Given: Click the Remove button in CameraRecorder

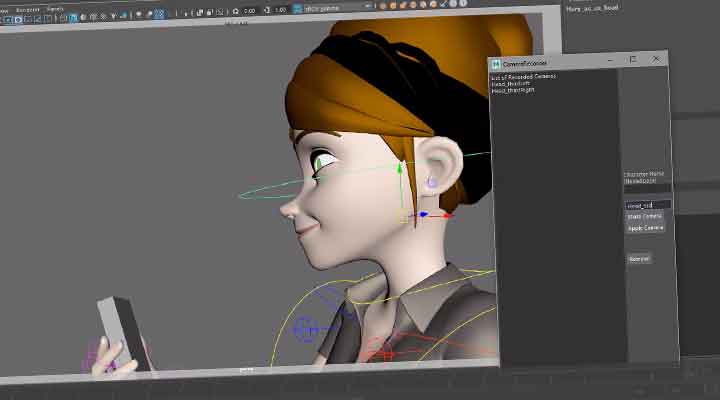Looking at the screenshot, I should [x=639, y=259].
